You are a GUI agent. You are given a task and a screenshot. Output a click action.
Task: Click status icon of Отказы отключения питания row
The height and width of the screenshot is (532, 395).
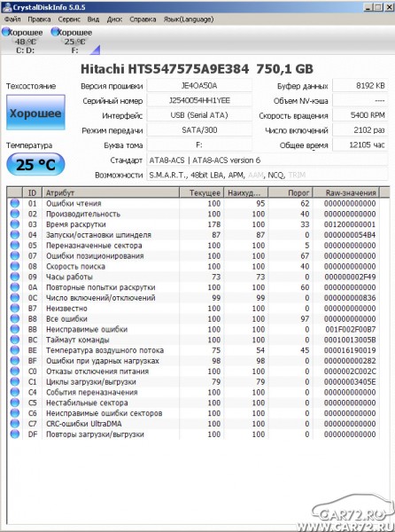pyautogui.click(x=14, y=372)
